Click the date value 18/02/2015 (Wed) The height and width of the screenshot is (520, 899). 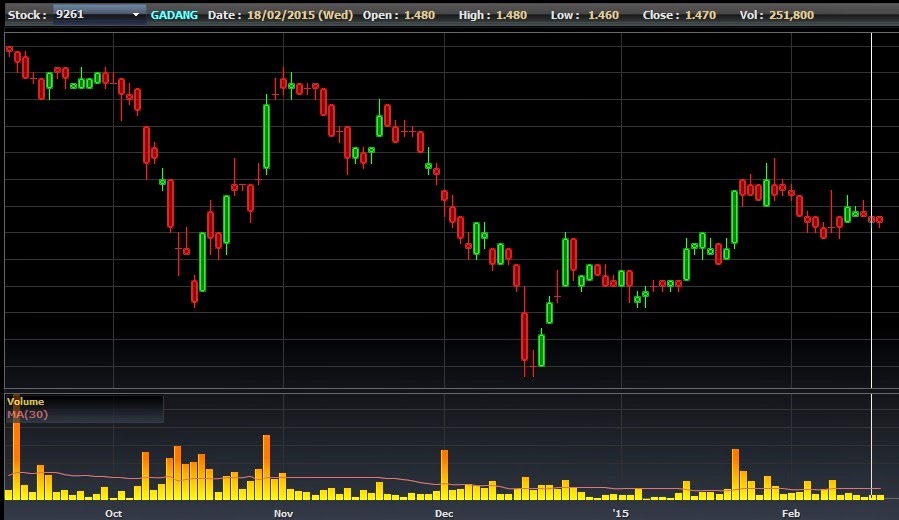(300, 15)
